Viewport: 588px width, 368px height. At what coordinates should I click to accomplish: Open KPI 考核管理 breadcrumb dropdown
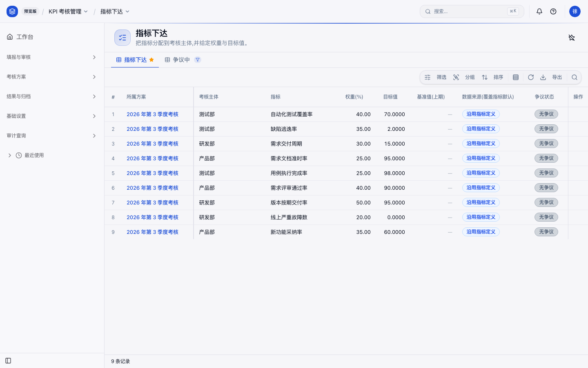(x=68, y=11)
